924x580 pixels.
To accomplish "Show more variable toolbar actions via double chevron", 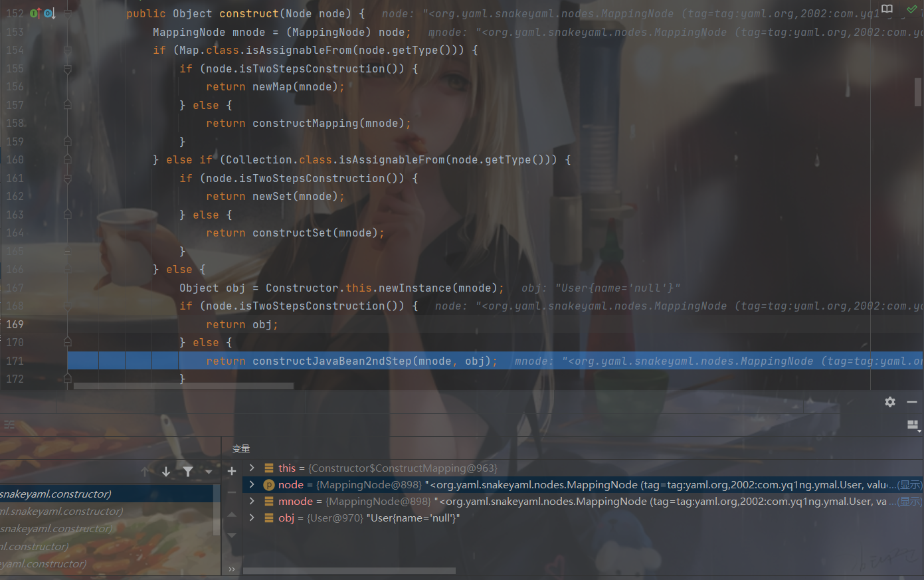I will pyautogui.click(x=232, y=569).
